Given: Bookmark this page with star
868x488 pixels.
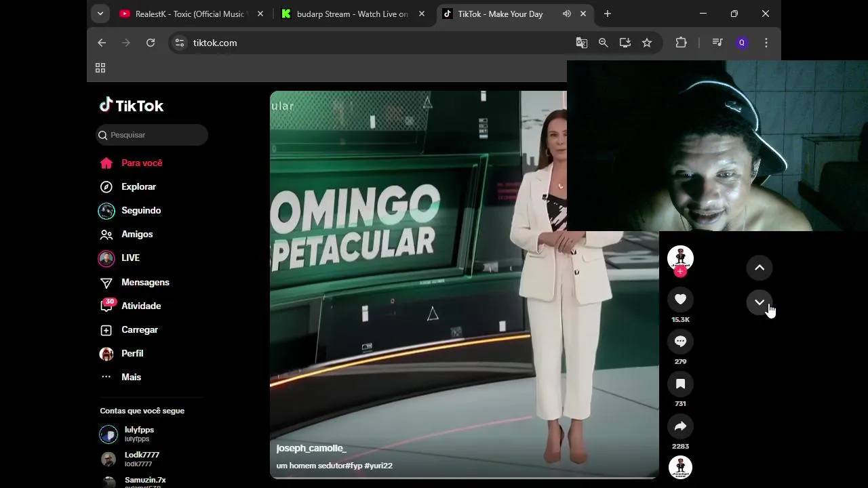Looking at the screenshot, I should coord(647,43).
